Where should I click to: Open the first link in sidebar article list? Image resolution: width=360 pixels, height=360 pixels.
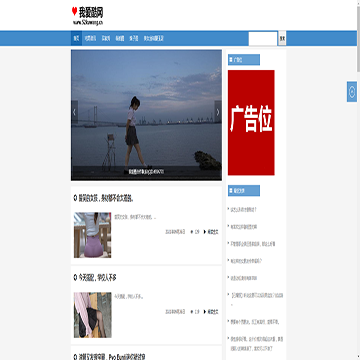click(243, 210)
